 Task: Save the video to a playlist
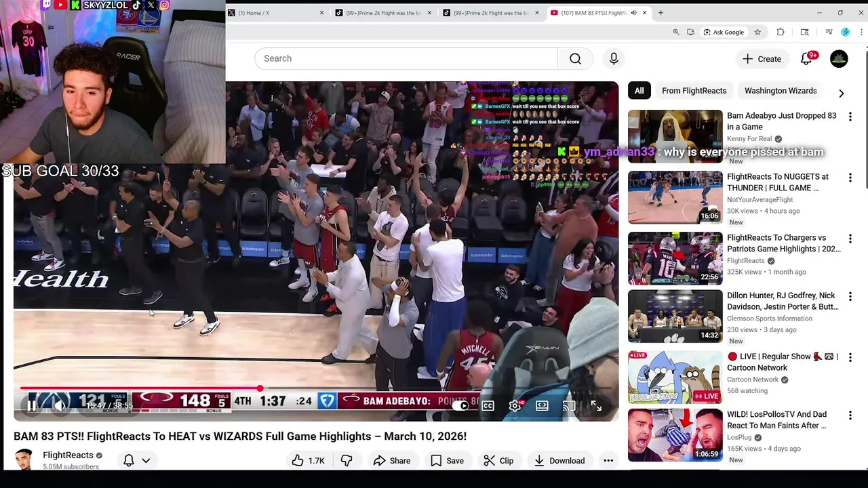tap(448, 461)
